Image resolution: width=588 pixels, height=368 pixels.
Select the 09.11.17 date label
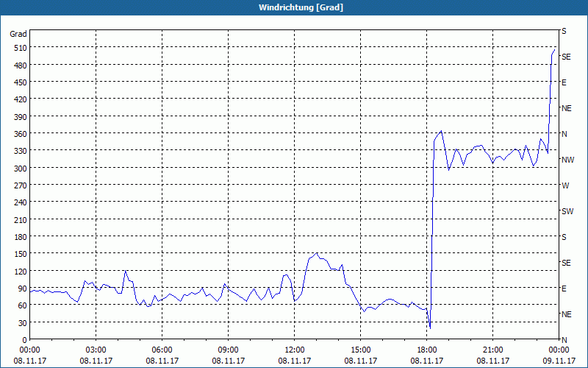coord(559,361)
